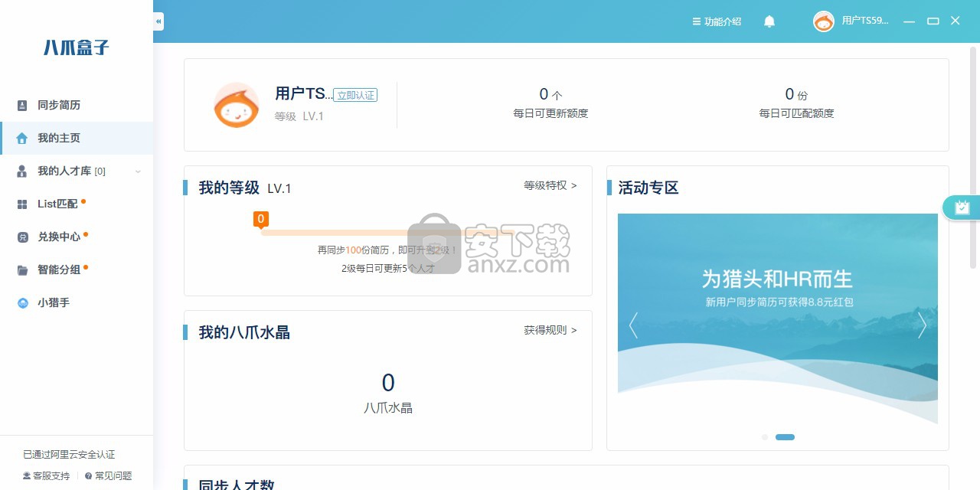Open the floating calendar check-in icon
This screenshot has height=490, width=980.
962,207
